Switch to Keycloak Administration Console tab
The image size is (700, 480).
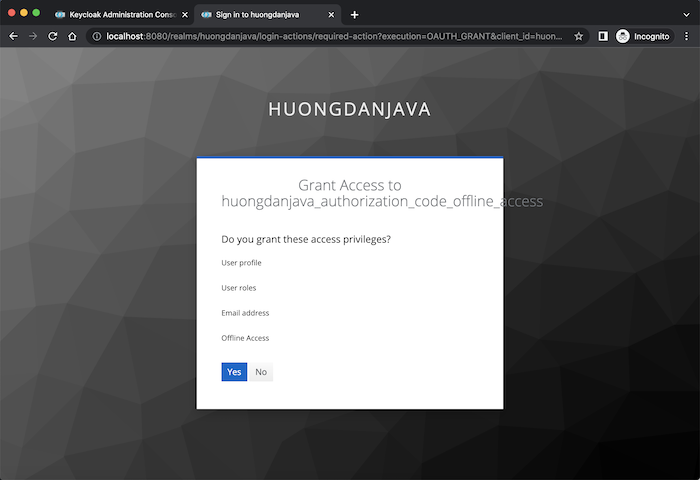[121, 15]
